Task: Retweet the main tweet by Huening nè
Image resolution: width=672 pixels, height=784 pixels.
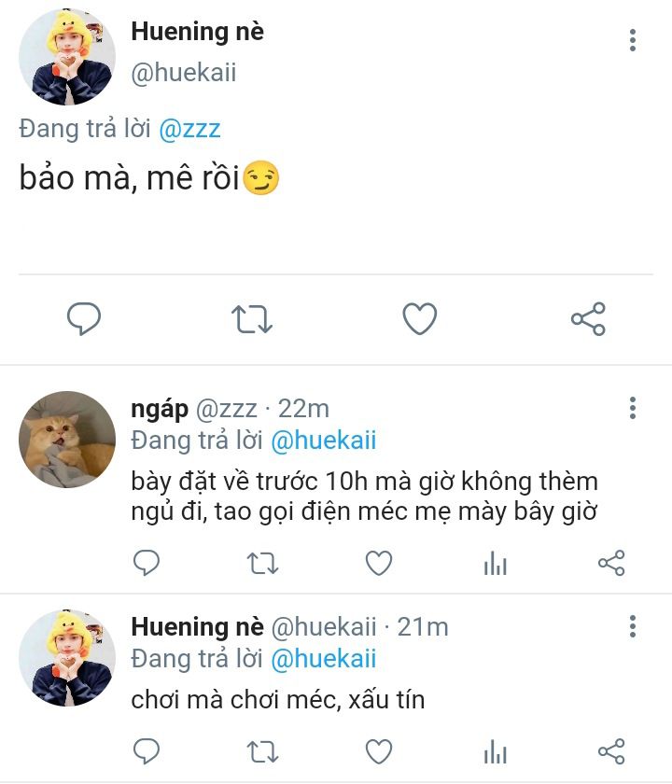Action: point(251,319)
